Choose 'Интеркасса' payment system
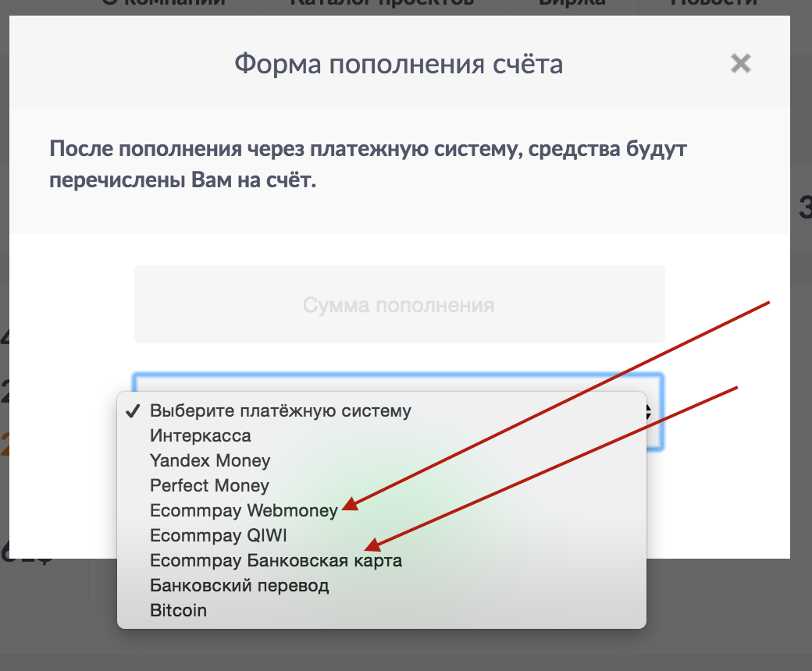The image size is (812, 671). point(382,435)
